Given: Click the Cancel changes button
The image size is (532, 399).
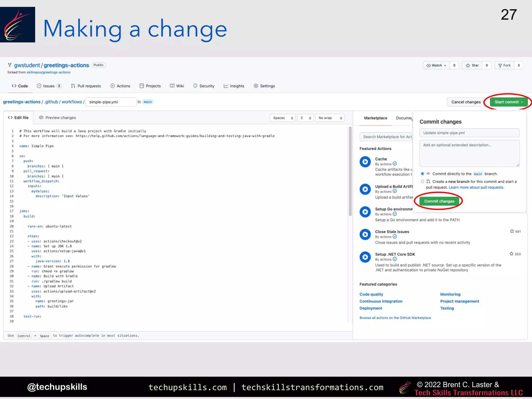Looking at the screenshot, I should coord(466,102).
